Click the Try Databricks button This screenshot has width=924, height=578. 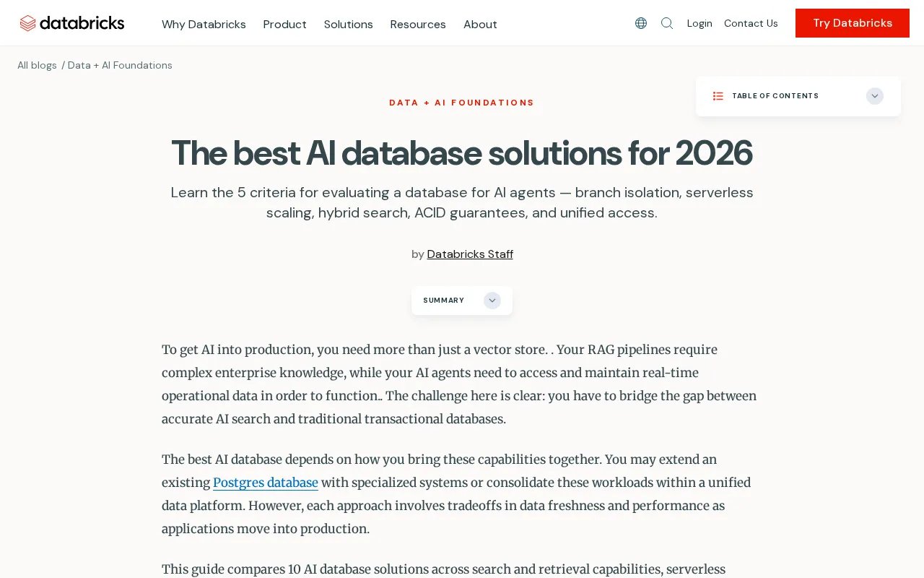point(853,23)
